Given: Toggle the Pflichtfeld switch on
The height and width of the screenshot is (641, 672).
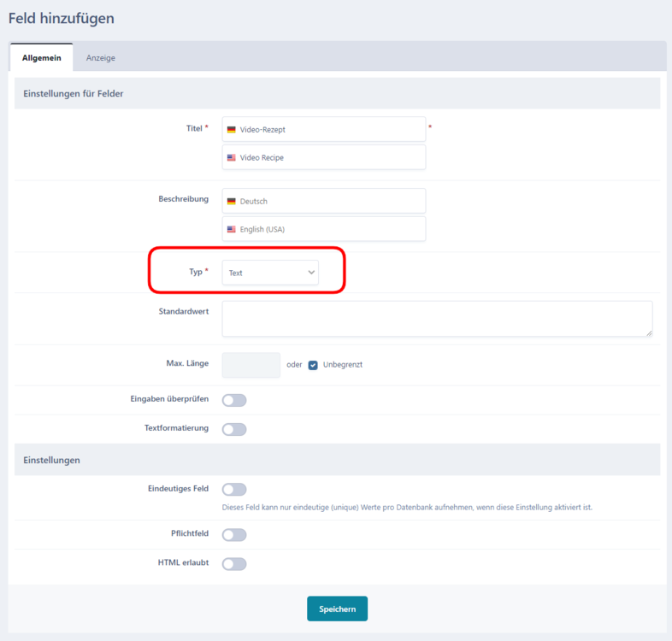Looking at the screenshot, I should (233, 535).
